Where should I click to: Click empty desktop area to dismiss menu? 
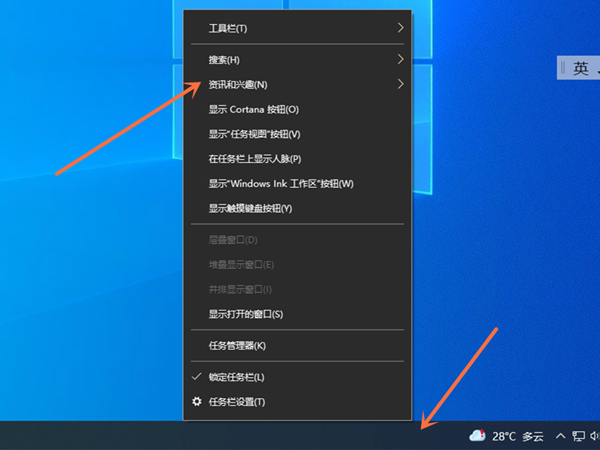click(80, 300)
